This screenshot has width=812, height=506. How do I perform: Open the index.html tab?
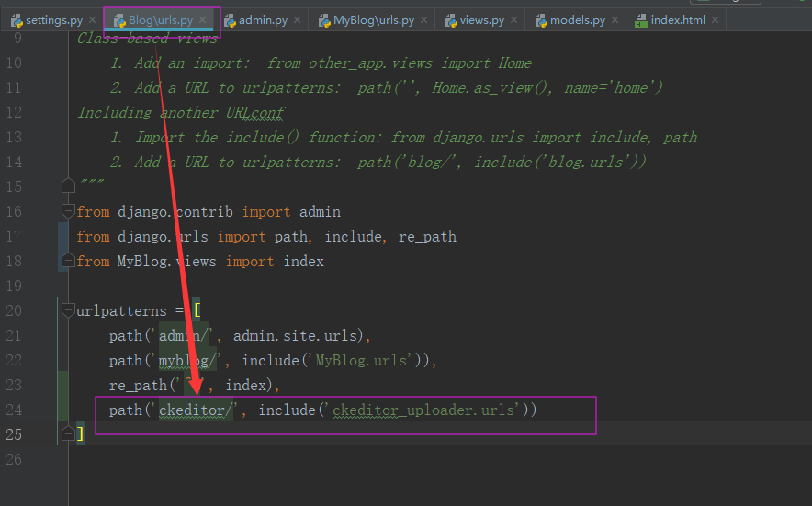click(x=677, y=20)
